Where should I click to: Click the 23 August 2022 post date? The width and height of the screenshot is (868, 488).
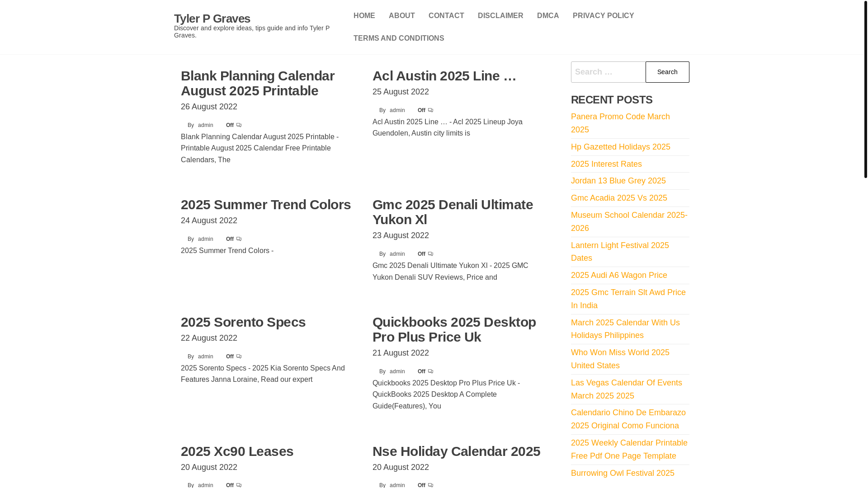(x=401, y=235)
